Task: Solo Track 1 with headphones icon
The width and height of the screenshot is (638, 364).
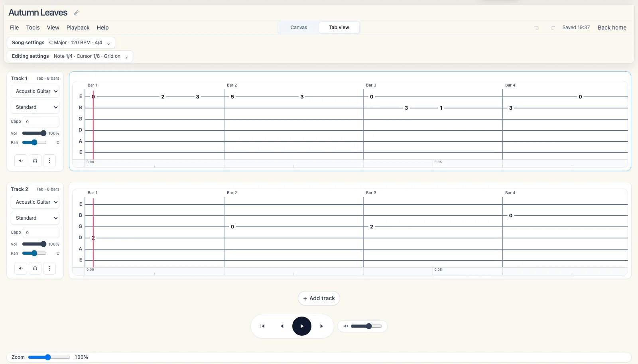Action: point(35,161)
